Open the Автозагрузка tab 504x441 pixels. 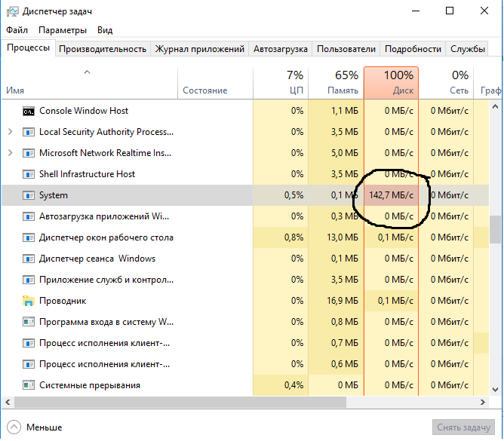coord(280,49)
